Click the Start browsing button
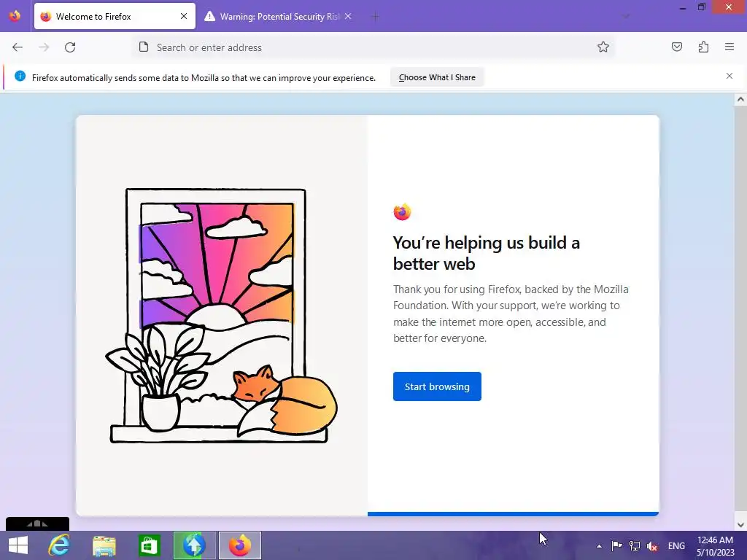Image resolution: width=747 pixels, height=560 pixels. (437, 386)
